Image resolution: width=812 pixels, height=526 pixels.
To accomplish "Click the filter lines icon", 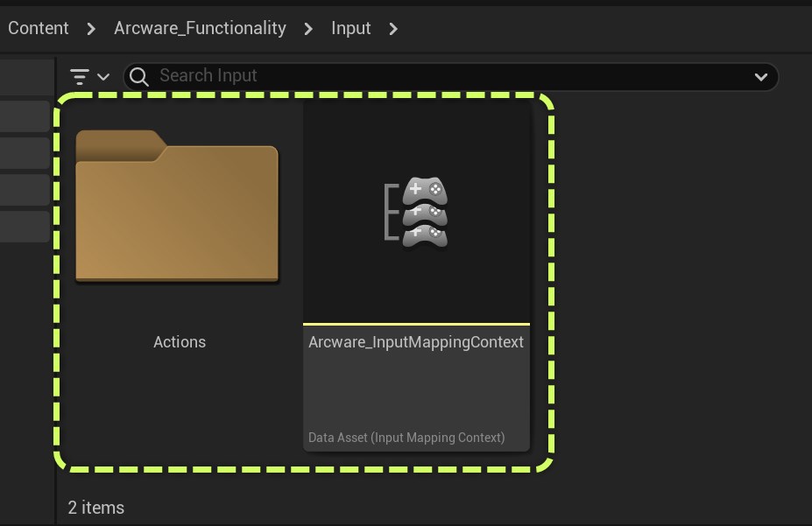I will [80, 77].
